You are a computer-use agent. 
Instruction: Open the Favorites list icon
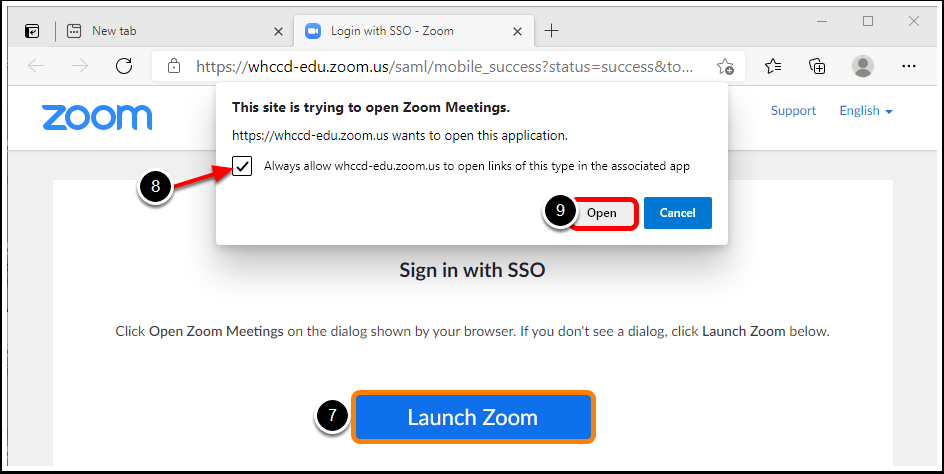pyautogui.click(x=773, y=66)
